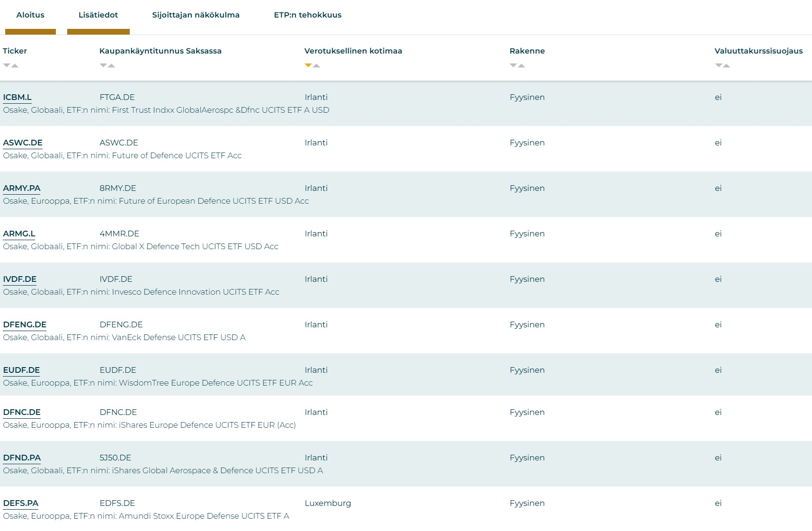Click the DFND.PA ticker link

click(x=22, y=458)
